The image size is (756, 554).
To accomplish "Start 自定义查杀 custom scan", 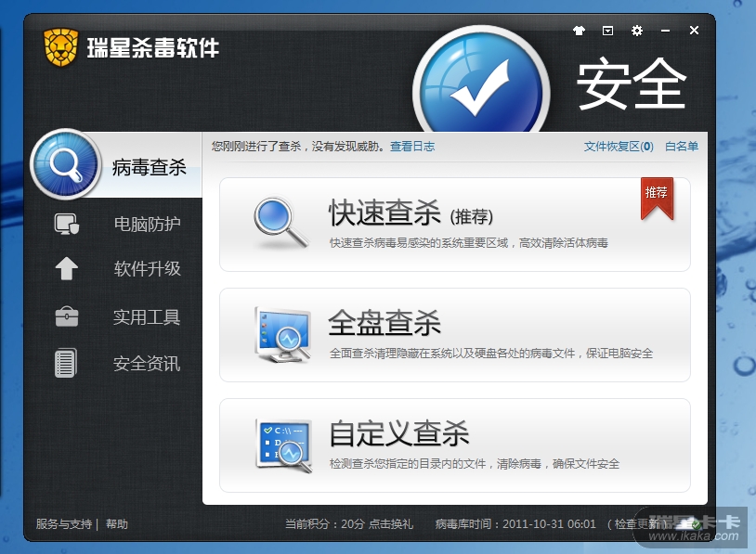I will point(455,445).
